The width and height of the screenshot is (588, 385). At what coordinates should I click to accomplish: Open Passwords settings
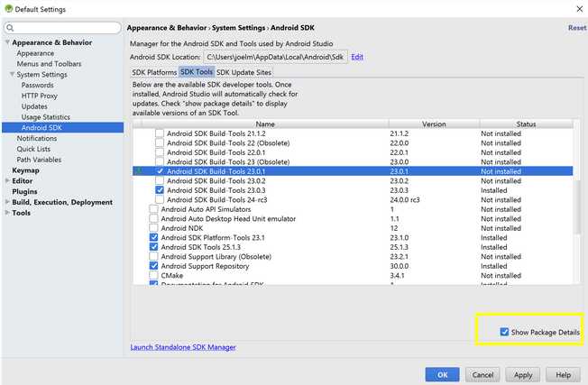(x=38, y=85)
